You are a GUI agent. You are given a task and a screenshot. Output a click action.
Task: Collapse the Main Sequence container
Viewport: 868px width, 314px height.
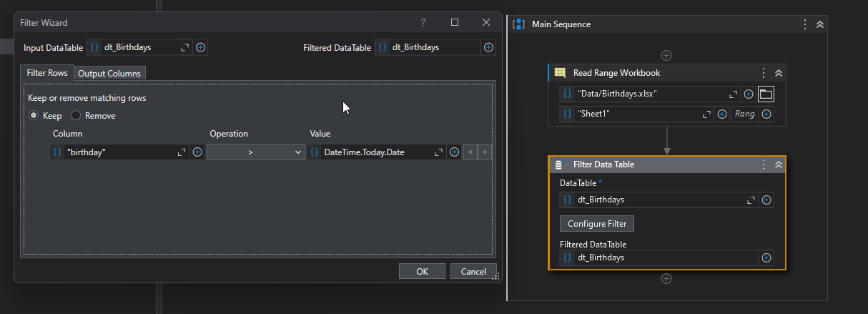pos(820,24)
